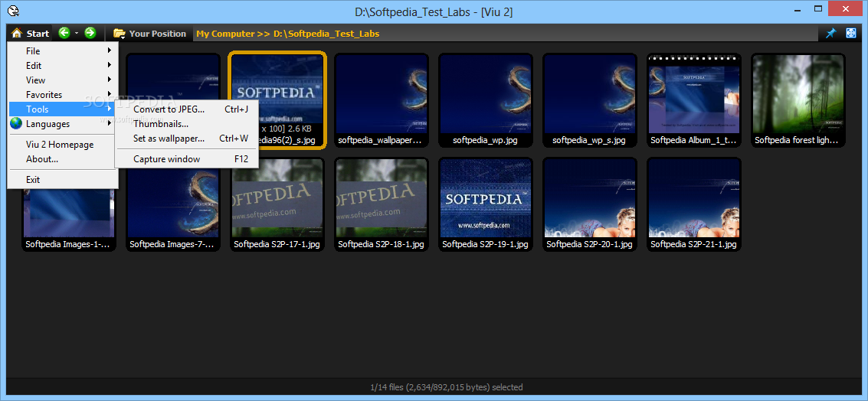868x401 pixels.
Task: Open the back history dropdown arrow
Action: (77, 33)
